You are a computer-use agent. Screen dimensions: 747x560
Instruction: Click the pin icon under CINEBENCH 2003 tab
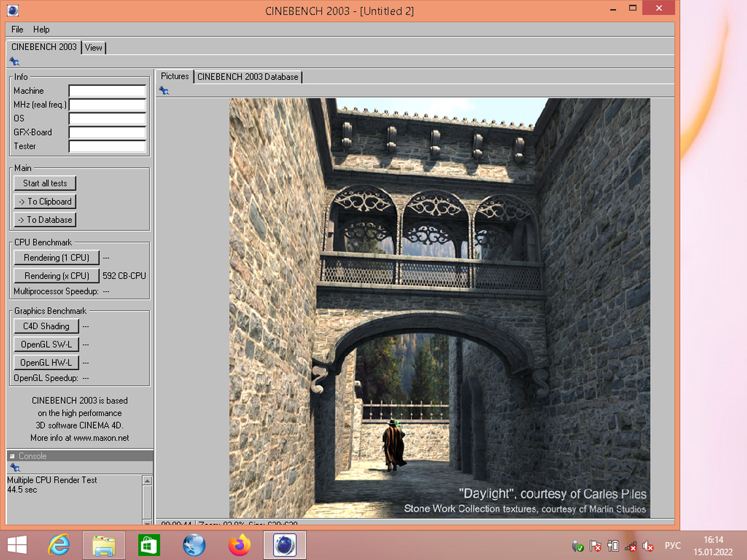[14, 62]
